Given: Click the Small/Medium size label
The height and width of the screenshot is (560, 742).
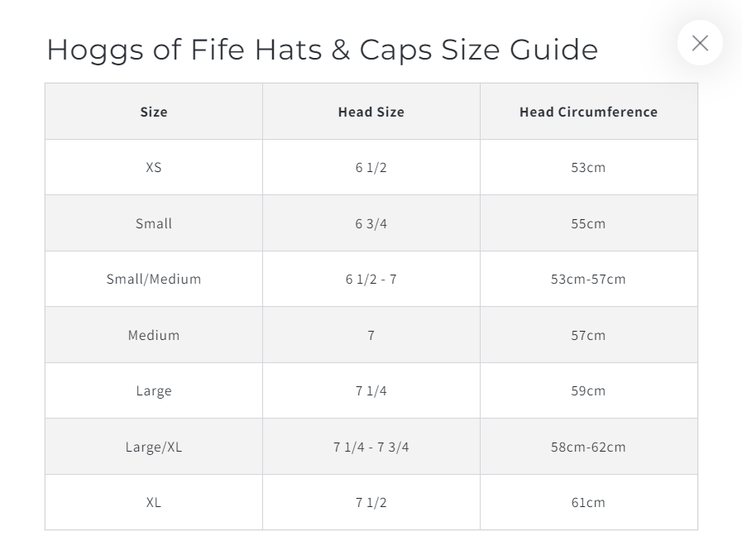Looking at the screenshot, I should point(153,279).
